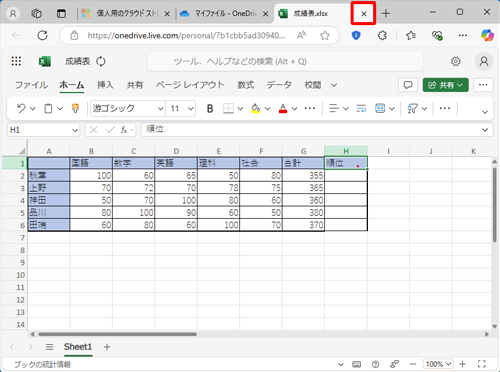Click the zoom out minus button
This screenshot has height=372, width=500.
pos(413,364)
